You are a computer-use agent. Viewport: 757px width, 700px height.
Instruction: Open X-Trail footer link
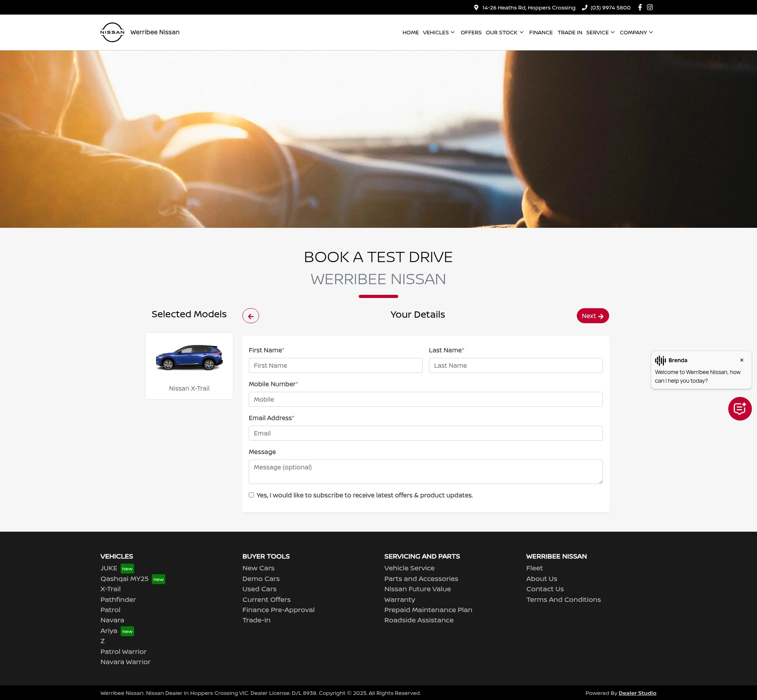coord(110,589)
